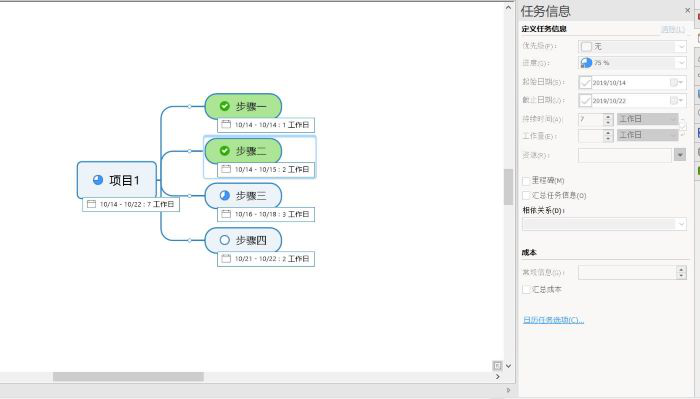This screenshot has height=399, width=700.
Task: Open the priority dropdown showing 无
Action: click(633, 46)
